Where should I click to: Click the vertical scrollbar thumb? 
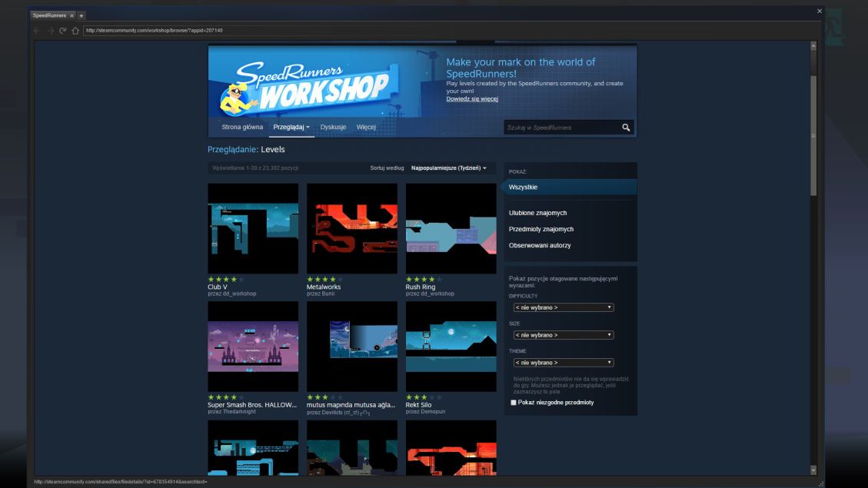[813, 135]
